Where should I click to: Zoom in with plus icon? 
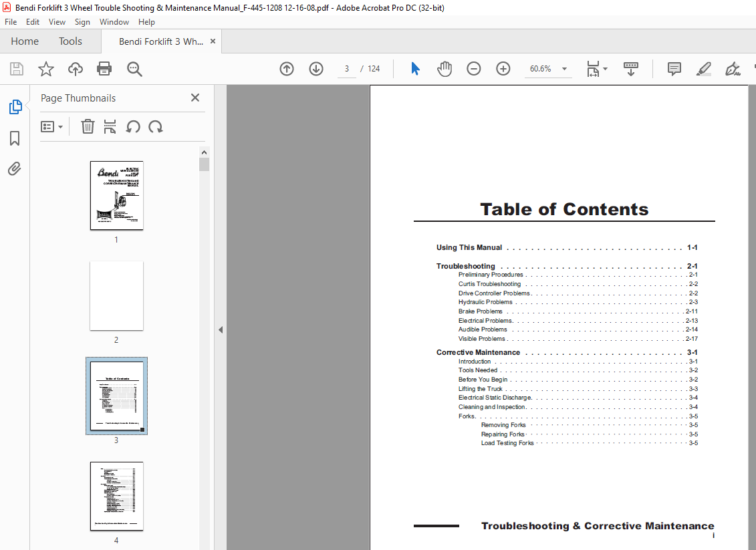tap(503, 69)
